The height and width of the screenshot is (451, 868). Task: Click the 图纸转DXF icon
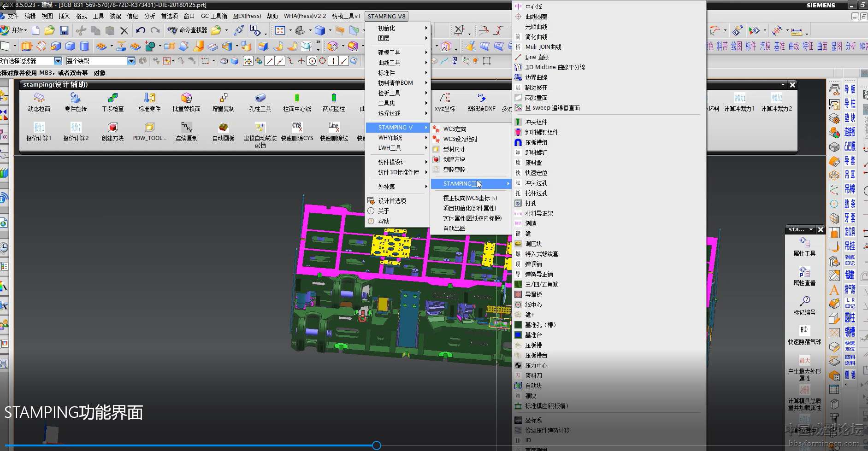pos(481,98)
